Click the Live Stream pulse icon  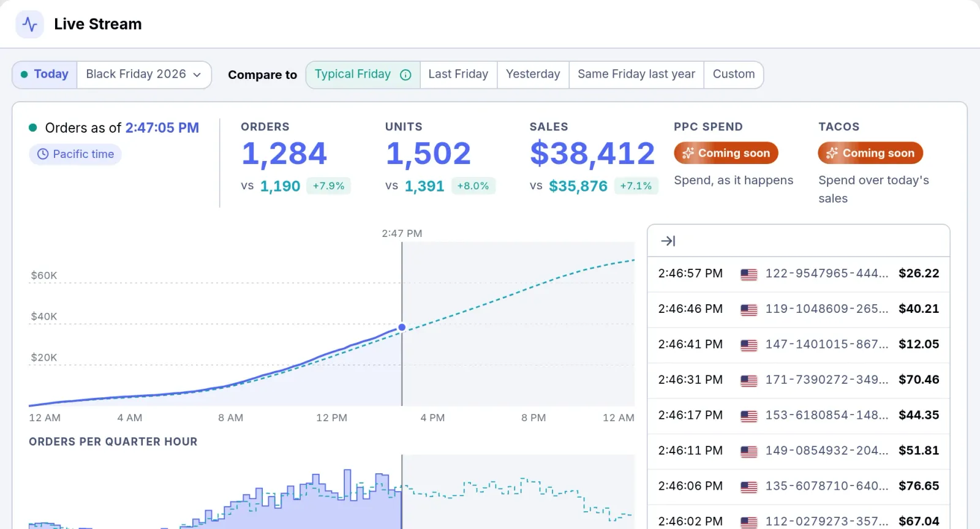pos(29,24)
